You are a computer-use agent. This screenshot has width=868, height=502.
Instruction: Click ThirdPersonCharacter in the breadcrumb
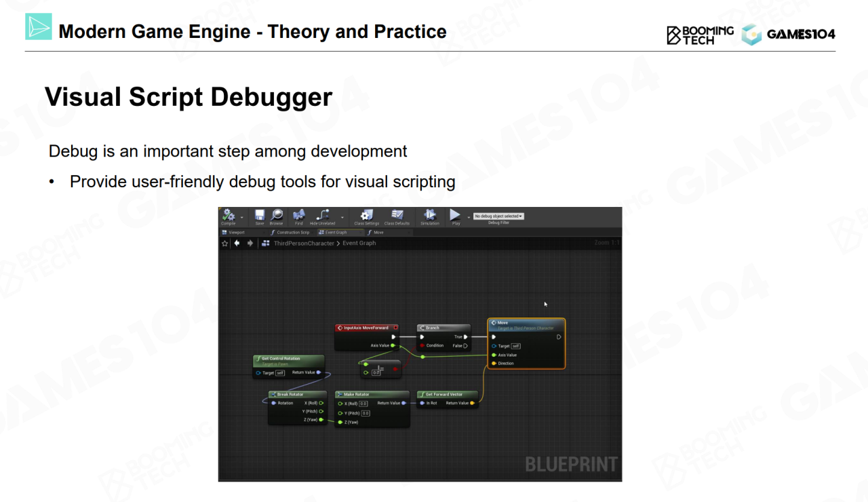coord(304,243)
